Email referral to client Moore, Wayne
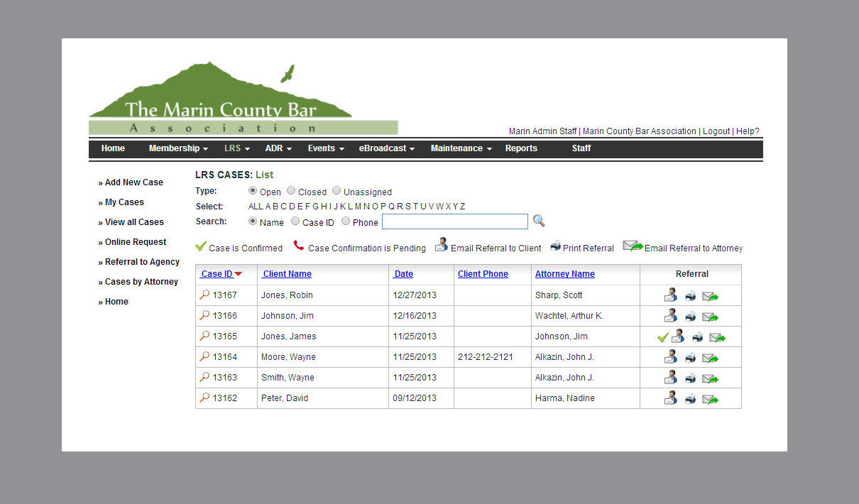This screenshot has height=504, width=859. pos(671,357)
